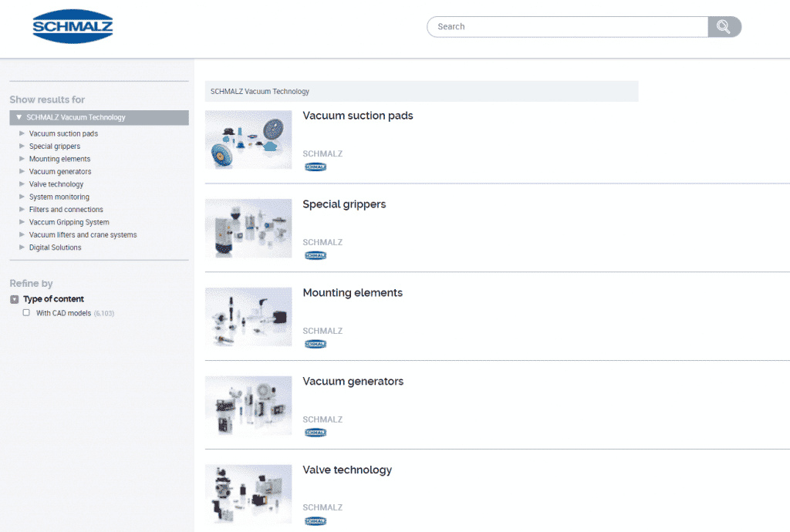
Task: Open the Vacuum suction pads result title
Action: pos(357,116)
